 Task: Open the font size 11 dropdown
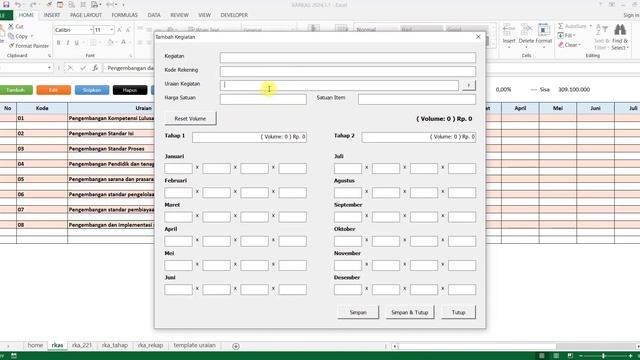click(111, 30)
